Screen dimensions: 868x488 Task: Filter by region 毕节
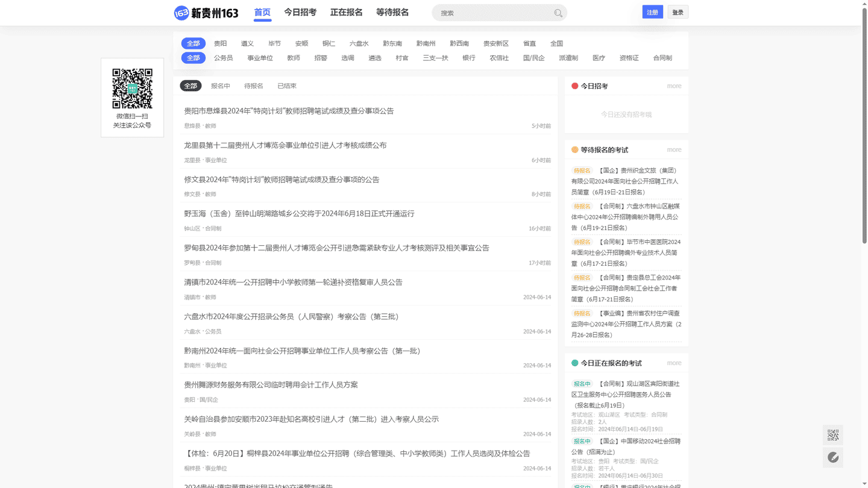coord(274,43)
